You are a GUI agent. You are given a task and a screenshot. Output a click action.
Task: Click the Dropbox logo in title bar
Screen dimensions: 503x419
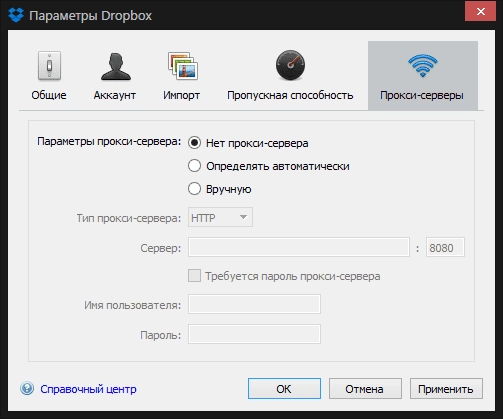16,15
